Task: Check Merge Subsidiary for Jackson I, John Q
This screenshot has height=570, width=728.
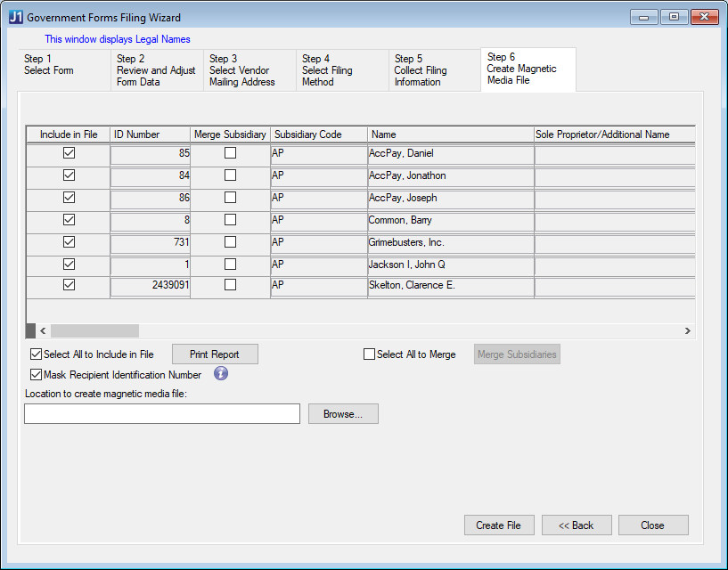Action: (x=230, y=265)
